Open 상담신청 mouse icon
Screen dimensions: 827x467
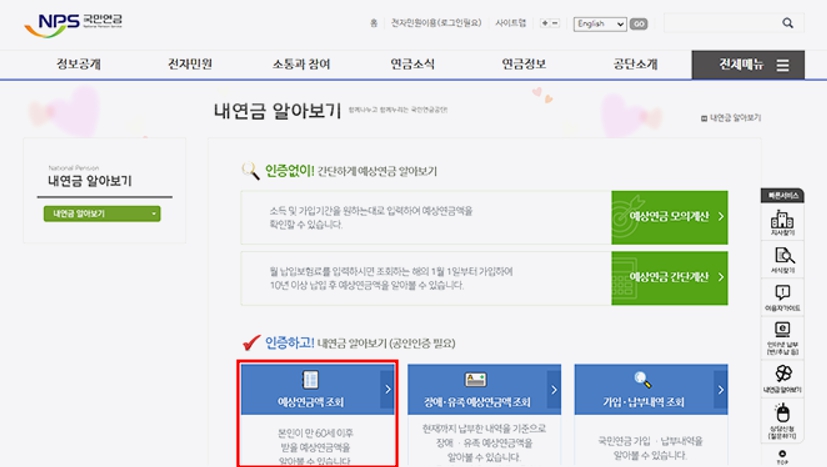coord(783,413)
